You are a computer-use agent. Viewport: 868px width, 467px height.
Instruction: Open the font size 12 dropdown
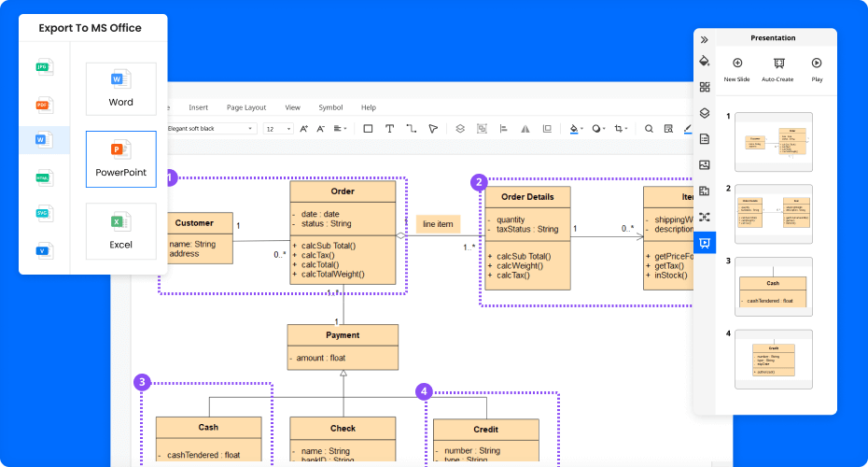[x=278, y=129]
